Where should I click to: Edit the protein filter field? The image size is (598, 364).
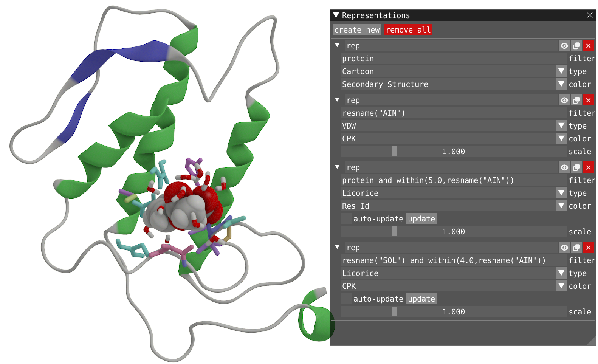453,59
